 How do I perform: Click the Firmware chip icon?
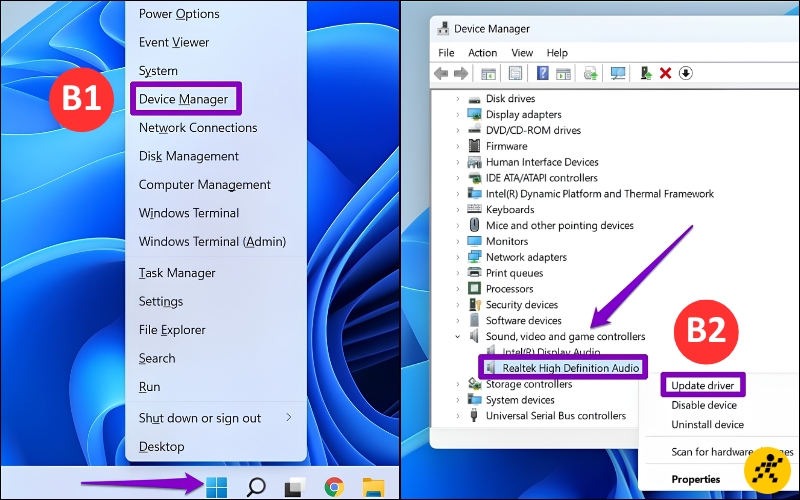click(474, 146)
